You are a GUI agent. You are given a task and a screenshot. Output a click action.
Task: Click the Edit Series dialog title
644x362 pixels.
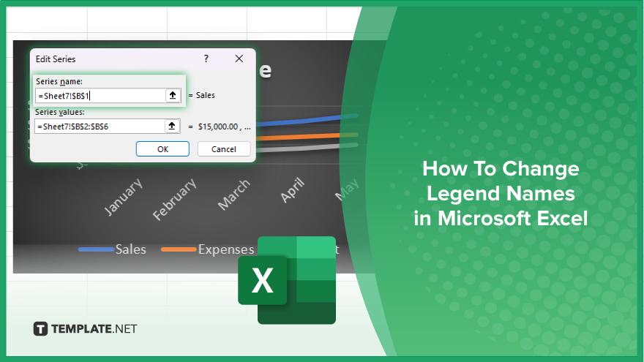(x=56, y=59)
